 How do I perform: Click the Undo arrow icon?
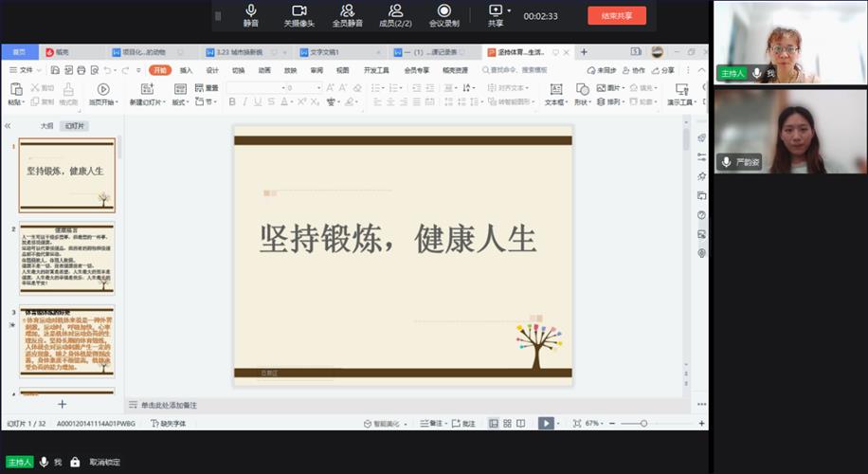point(108,70)
